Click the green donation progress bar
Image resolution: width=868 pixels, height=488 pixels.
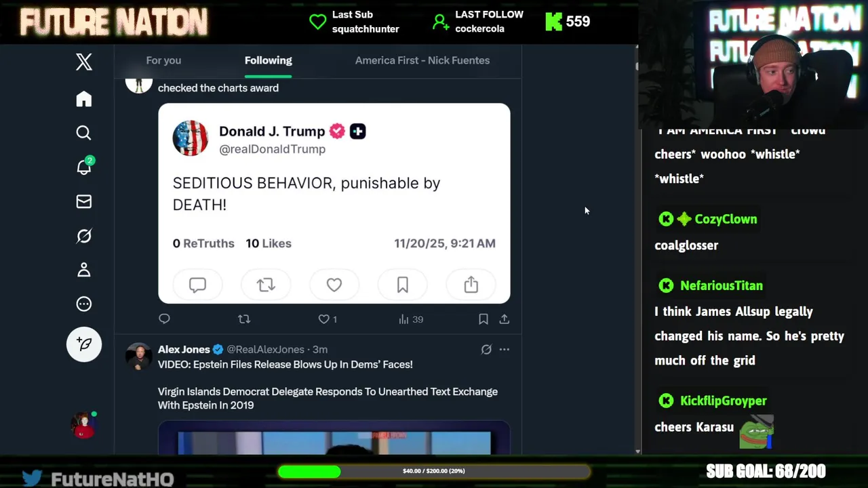pyautogui.click(x=434, y=471)
